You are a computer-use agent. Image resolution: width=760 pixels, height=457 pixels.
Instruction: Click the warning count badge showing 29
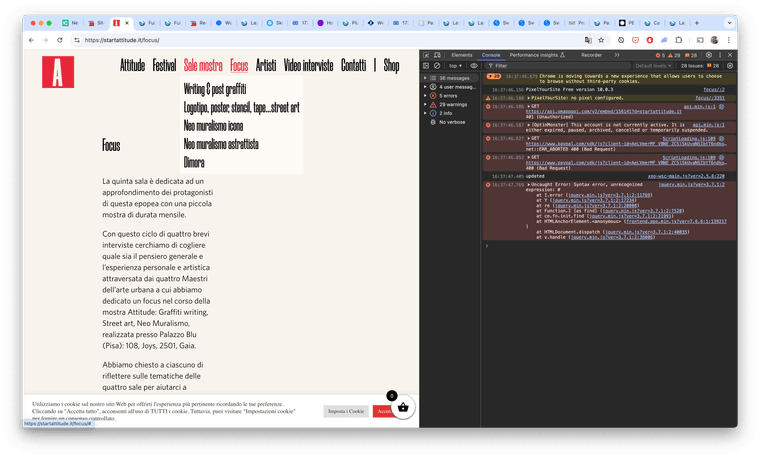tap(674, 55)
